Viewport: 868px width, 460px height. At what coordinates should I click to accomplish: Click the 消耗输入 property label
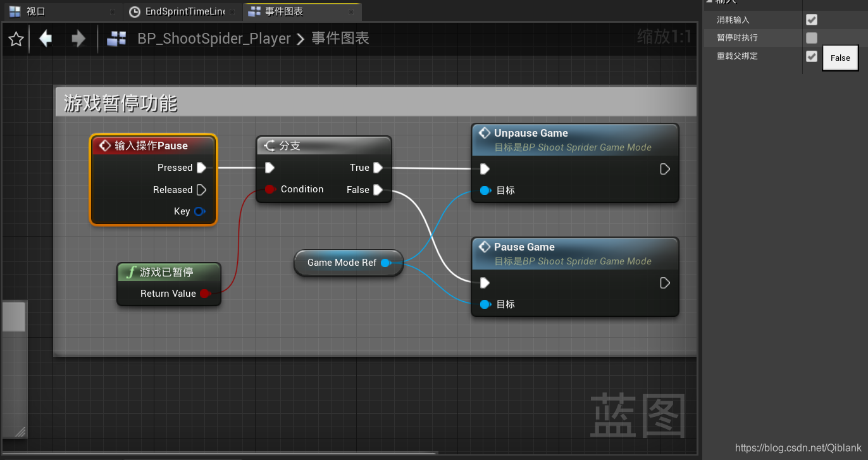733,20
